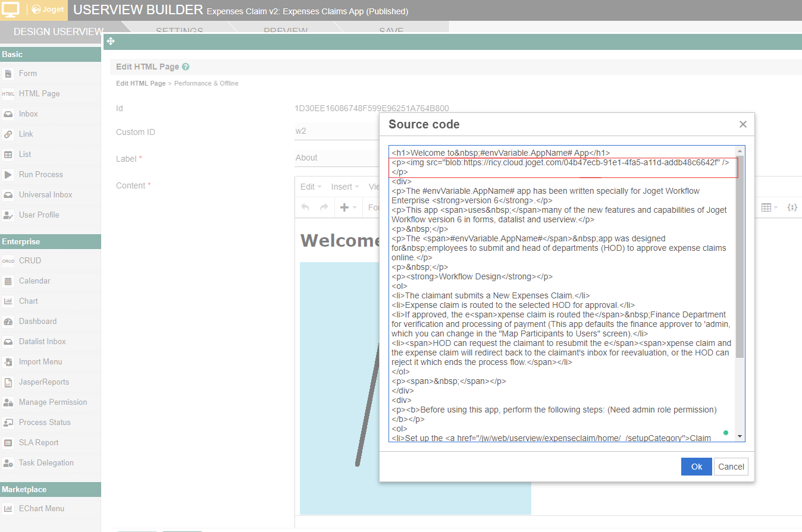Switch to the Design Userview tab

coord(59,32)
